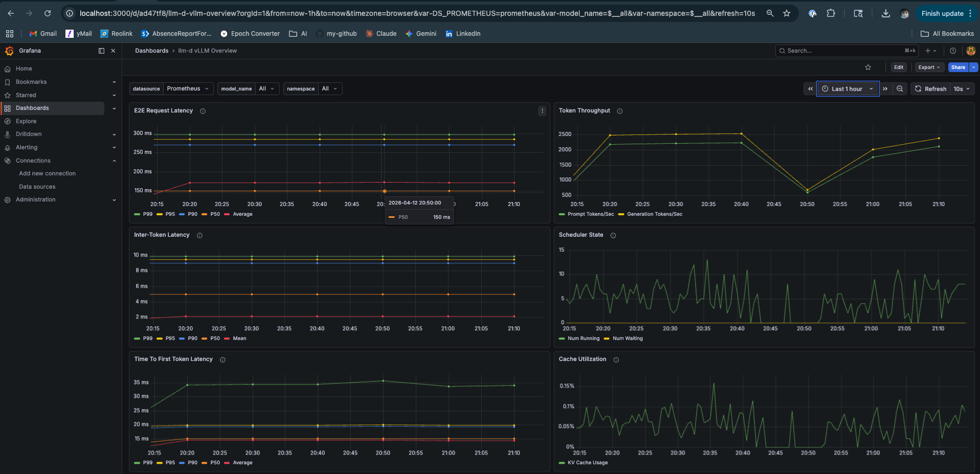This screenshot has width=980, height=474.
Task: Open the 10s auto-refresh interval dropdown
Action: click(x=962, y=88)
